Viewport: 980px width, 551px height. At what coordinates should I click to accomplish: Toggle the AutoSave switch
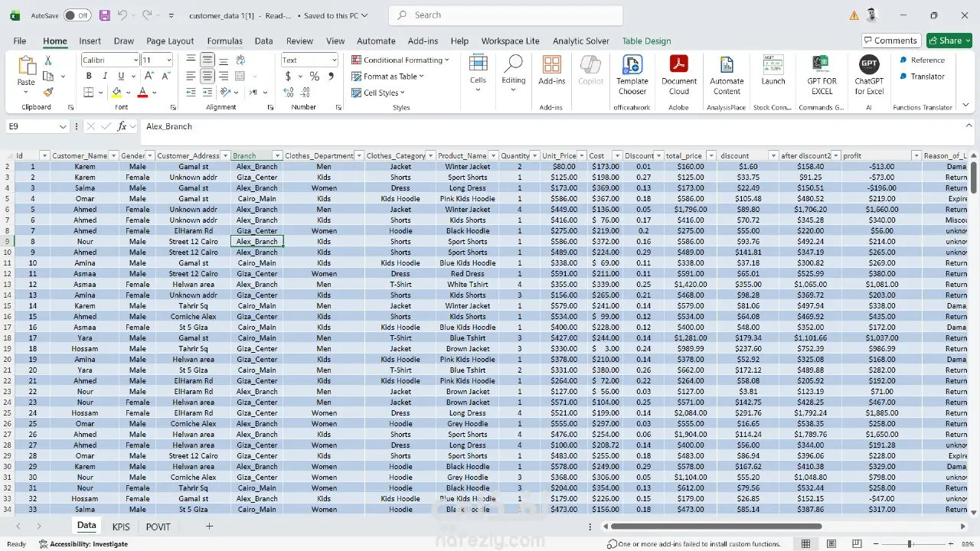click(x=77, y=15)
